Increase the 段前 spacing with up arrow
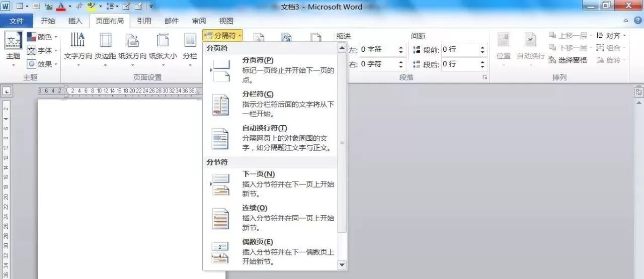This screenshot has width=644, height=279. pos(482,48)
